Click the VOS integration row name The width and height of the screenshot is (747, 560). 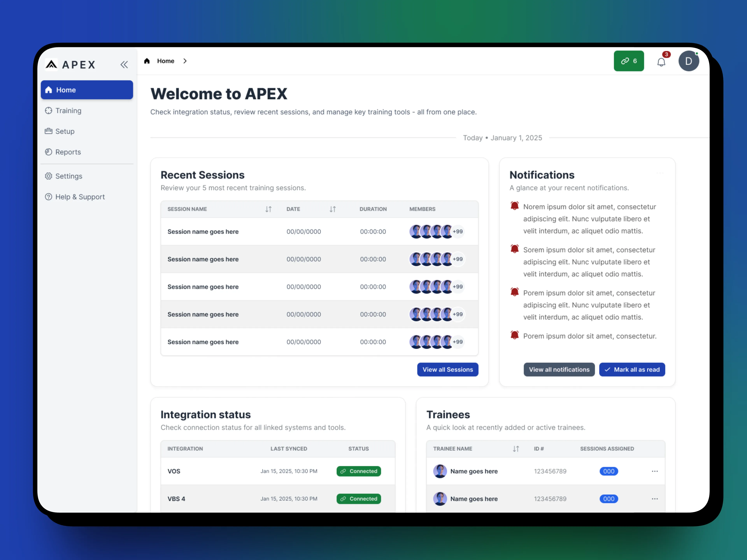(174, 472)
